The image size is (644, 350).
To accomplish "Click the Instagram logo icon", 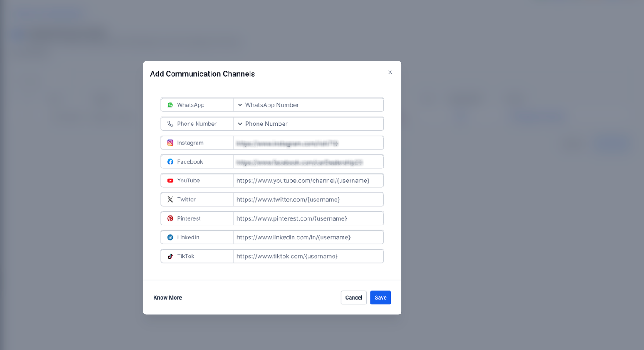I will coord(170,143).
